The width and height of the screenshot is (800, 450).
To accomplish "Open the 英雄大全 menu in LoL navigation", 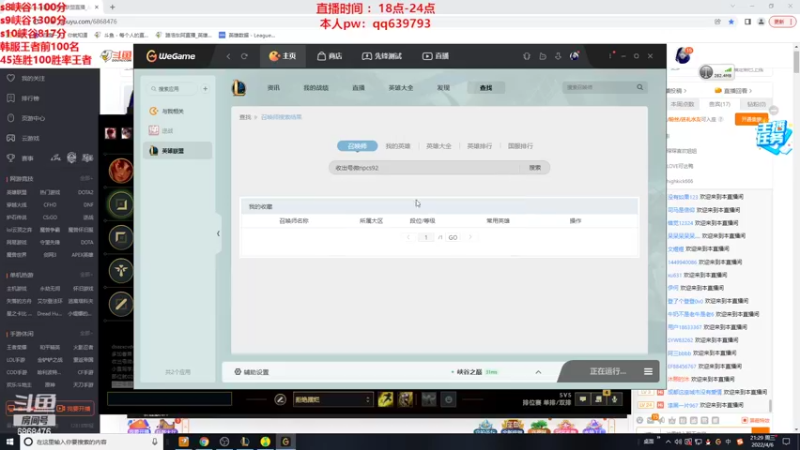I will (x=401, y=88).
